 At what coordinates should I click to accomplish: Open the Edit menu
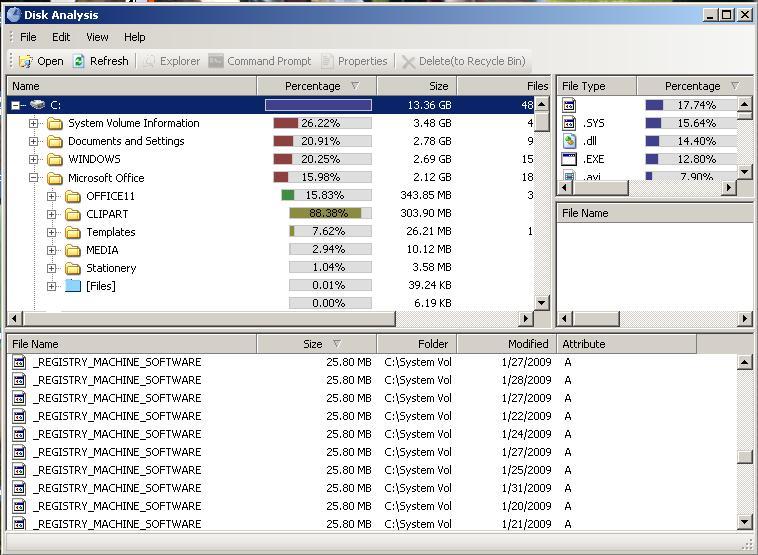(61, 37)
